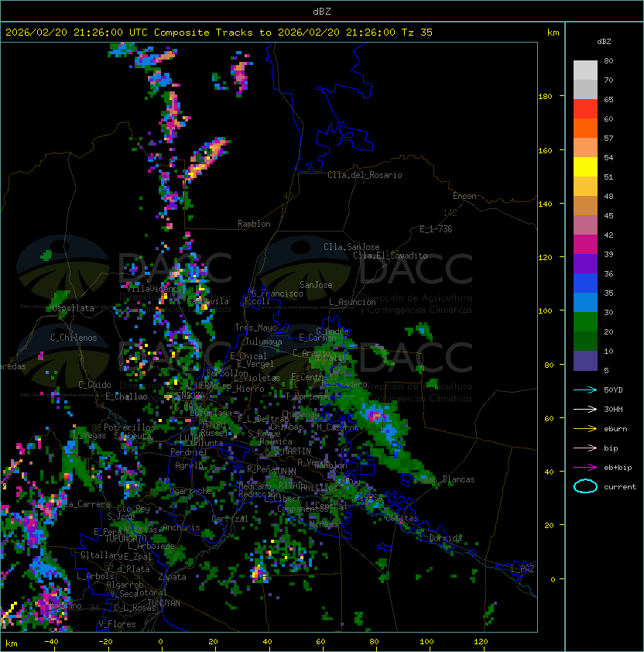Viewport: 644px width, 652px height.
Task: Click the topmost light gray scale swatch
Action: click(x=585, y=70)
